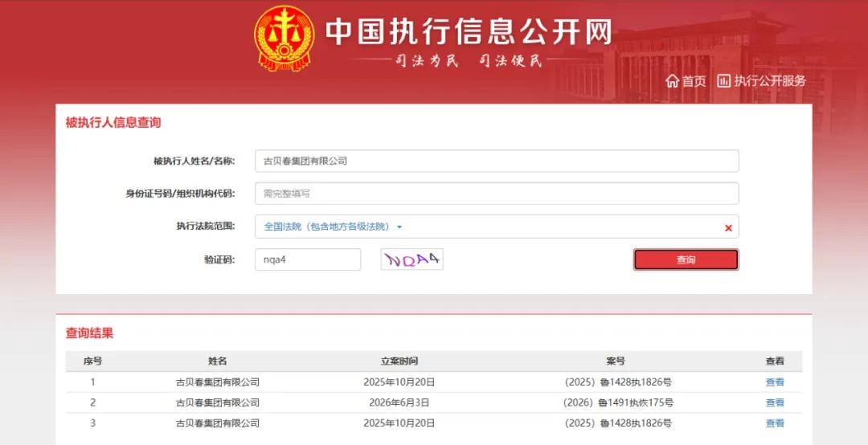Focus the 验证码 input containing nqa4
The image size is (868, 445).
pos(308,259)
